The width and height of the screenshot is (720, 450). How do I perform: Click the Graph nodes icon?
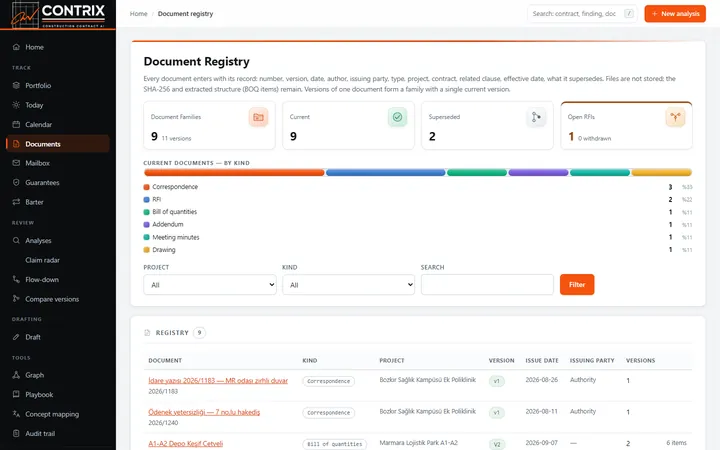16,375
